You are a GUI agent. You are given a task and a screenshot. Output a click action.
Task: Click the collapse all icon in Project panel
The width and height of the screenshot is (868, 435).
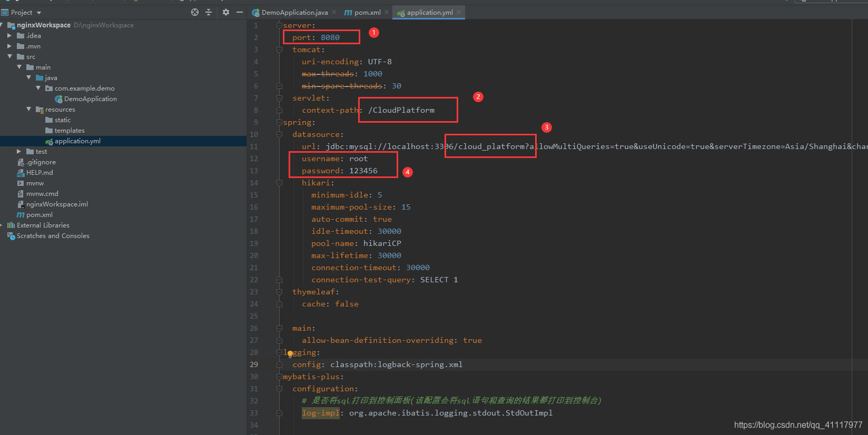[209, 12]
